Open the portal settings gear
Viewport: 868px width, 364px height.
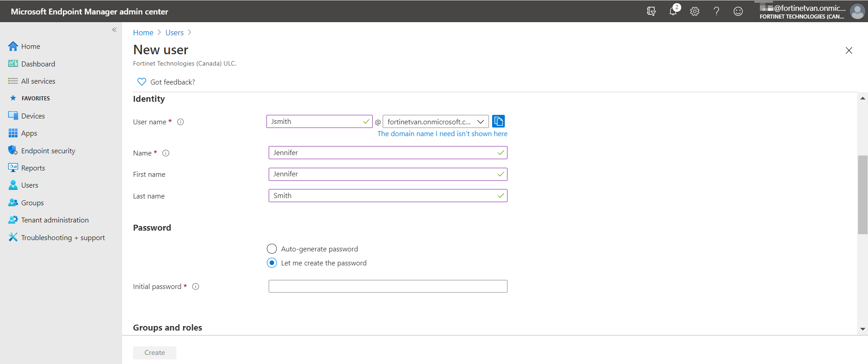coord(695,11)
